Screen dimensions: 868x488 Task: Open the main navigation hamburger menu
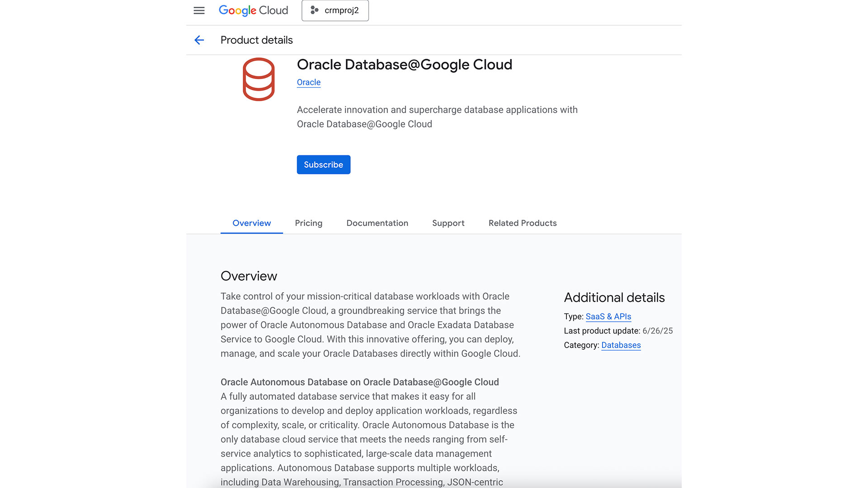tap(199, 10)
